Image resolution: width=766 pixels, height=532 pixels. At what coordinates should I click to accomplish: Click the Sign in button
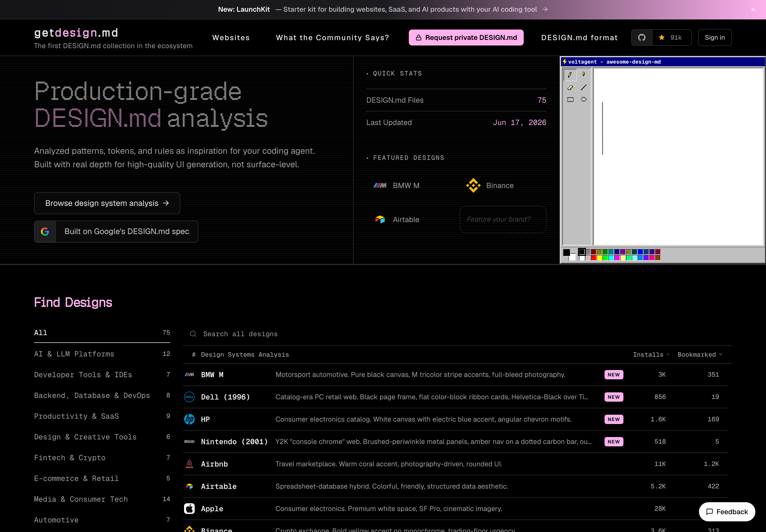click(x=715, y=37)
